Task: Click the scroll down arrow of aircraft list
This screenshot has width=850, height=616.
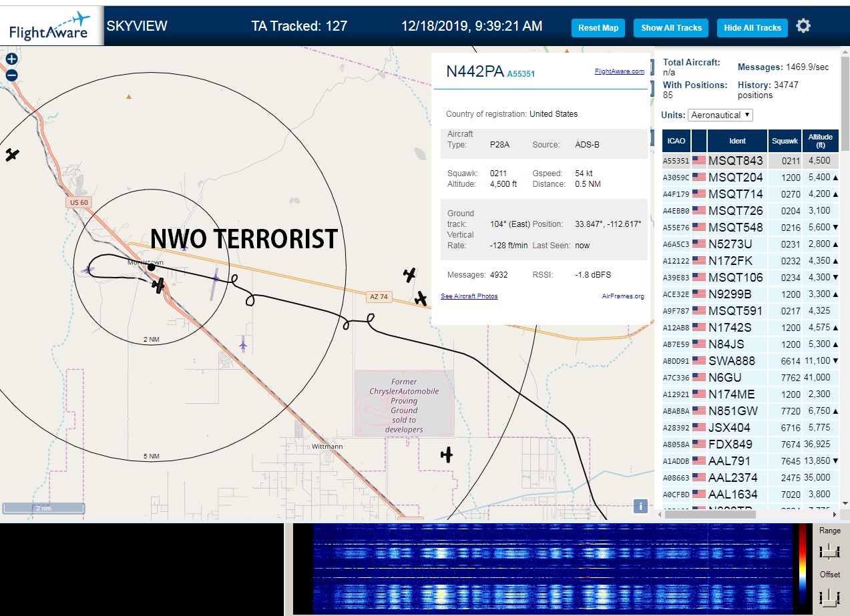Action: point(845,503)
